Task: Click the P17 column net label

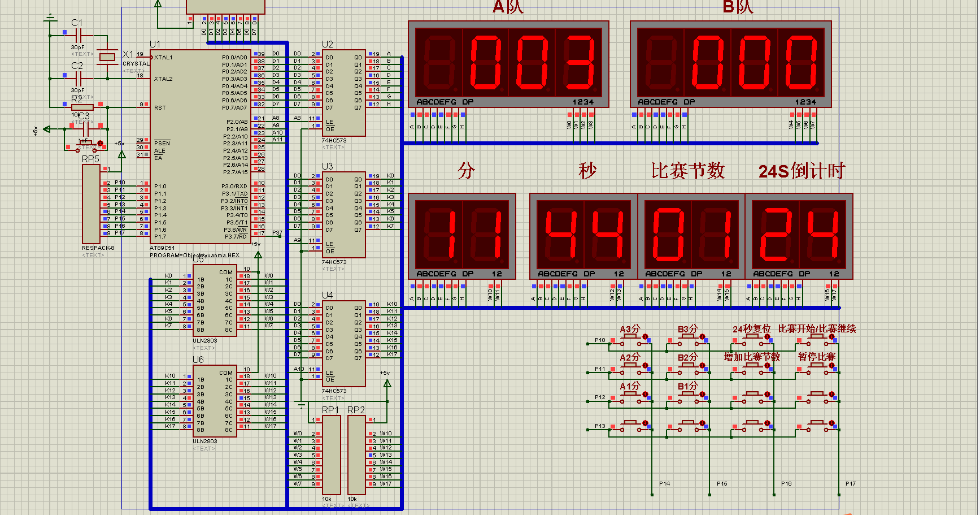Action: (x=851, y=484)
